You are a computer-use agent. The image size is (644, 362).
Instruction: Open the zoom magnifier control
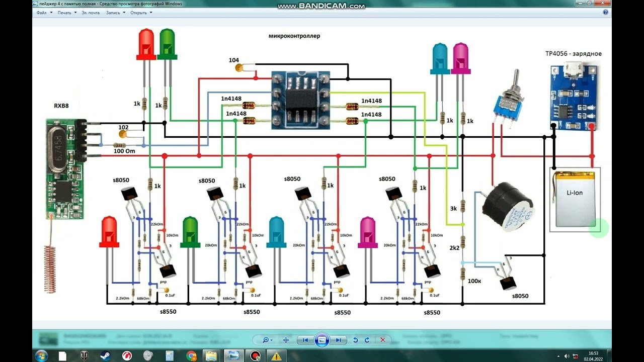click(x=267, y=340)
